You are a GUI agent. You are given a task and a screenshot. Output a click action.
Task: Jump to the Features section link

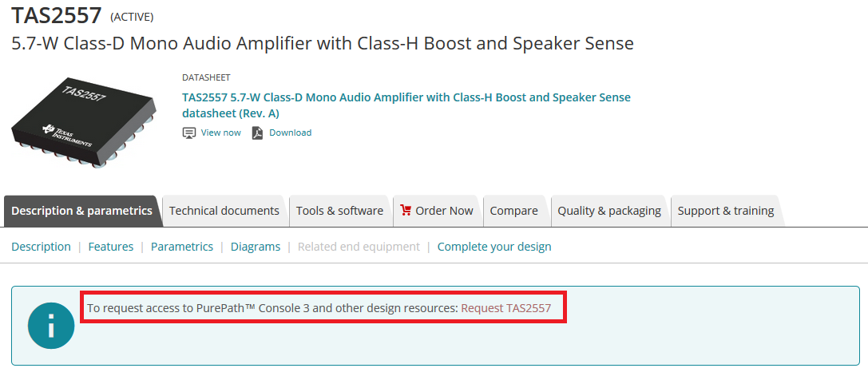[111, 247]
